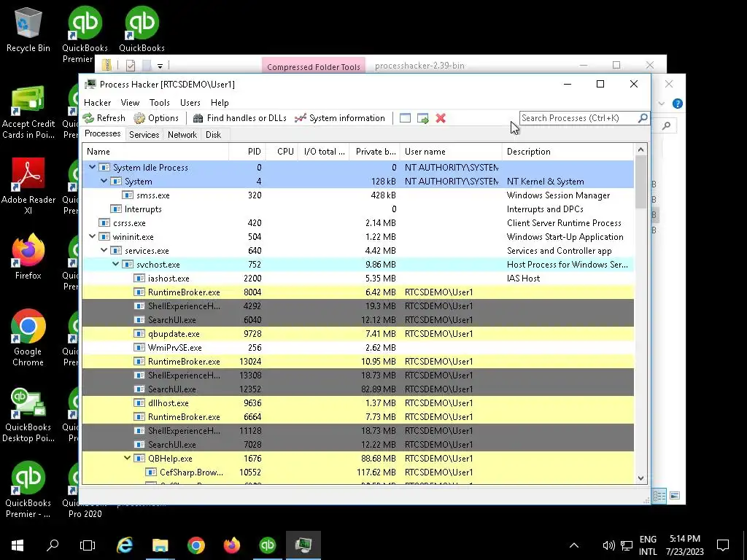This screenshot has height=560, width=747.
Task: Click the network tray icon
Action: click(627, 545)
